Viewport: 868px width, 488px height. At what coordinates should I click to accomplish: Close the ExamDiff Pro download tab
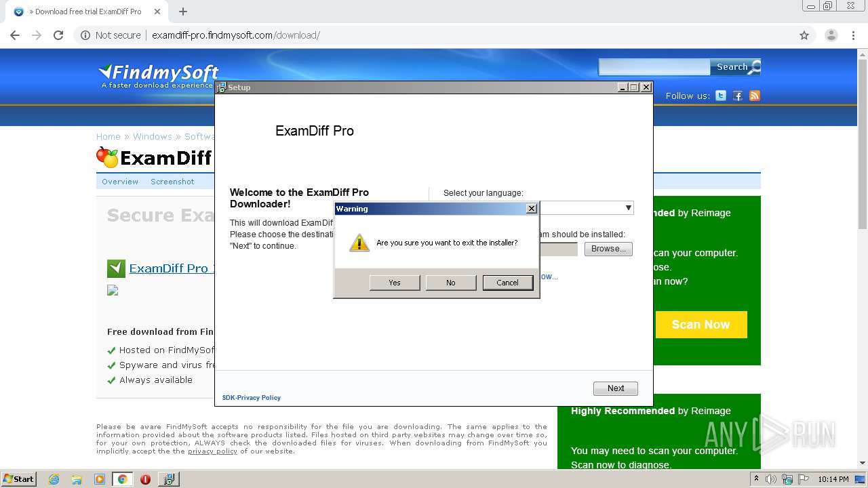coord(157,12)
